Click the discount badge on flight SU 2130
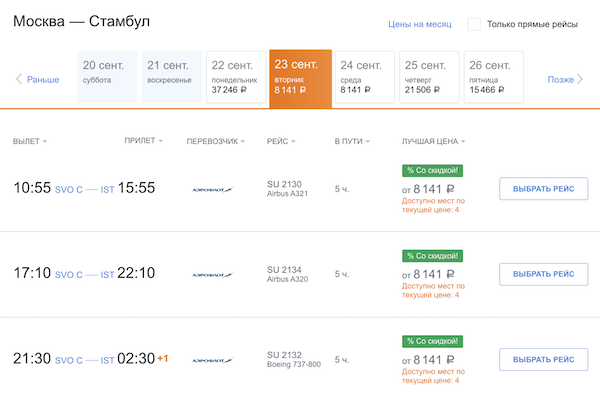Viewport: 600px width, 400px height. [432, 171]
